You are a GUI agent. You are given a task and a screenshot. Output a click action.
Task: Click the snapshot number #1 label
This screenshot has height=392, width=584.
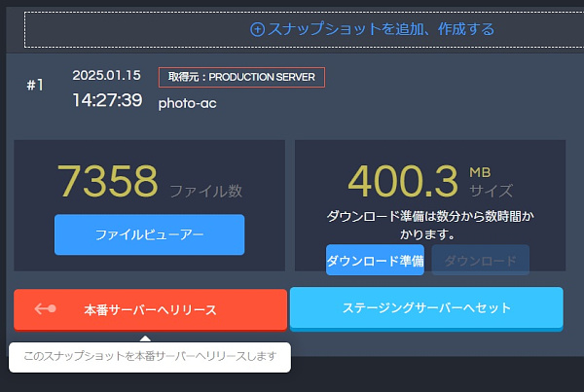[35, 85]
